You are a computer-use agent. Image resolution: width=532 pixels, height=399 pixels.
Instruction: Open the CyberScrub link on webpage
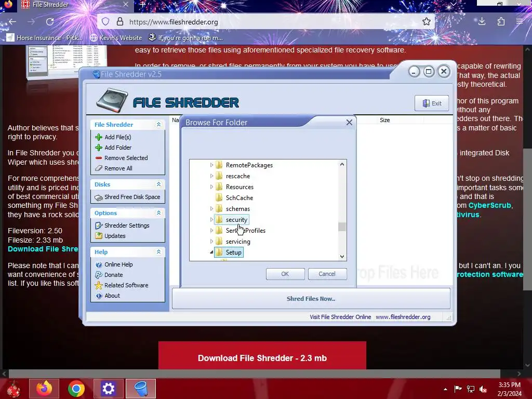click(x=489, y=206)
